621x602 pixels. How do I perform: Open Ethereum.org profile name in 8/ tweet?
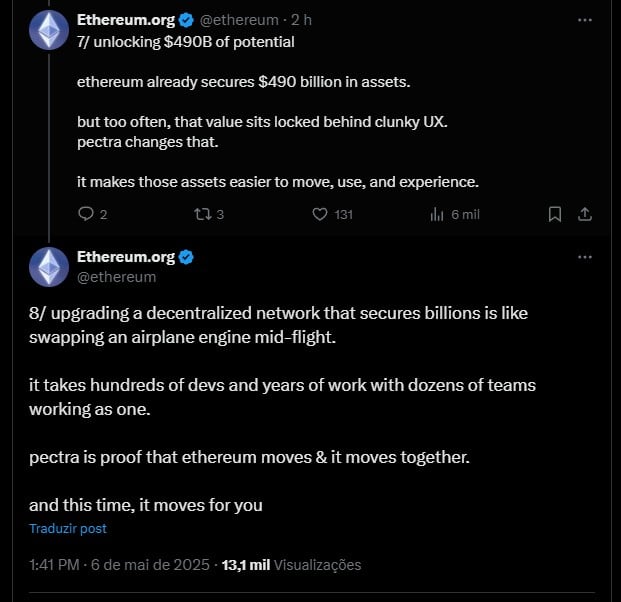126,257
